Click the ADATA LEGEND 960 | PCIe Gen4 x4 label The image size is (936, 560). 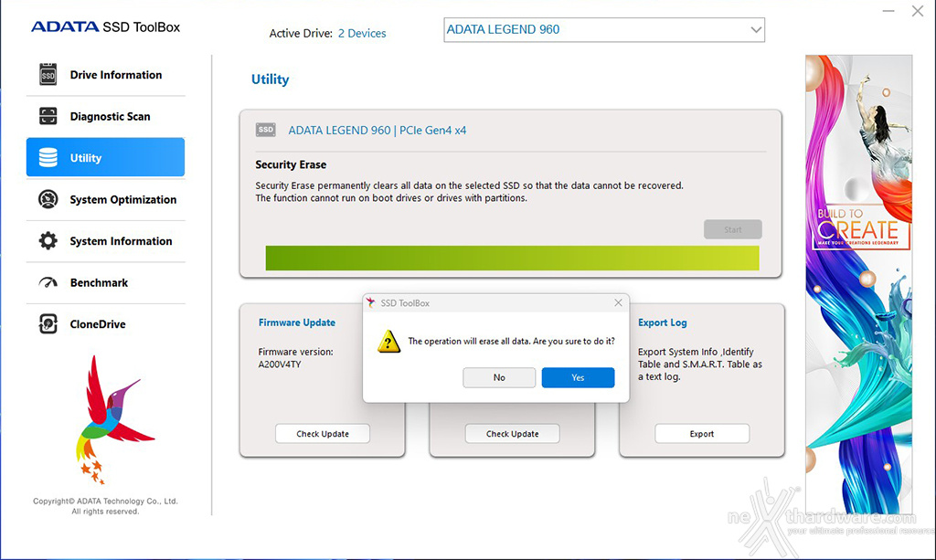(x=378, y=130)
